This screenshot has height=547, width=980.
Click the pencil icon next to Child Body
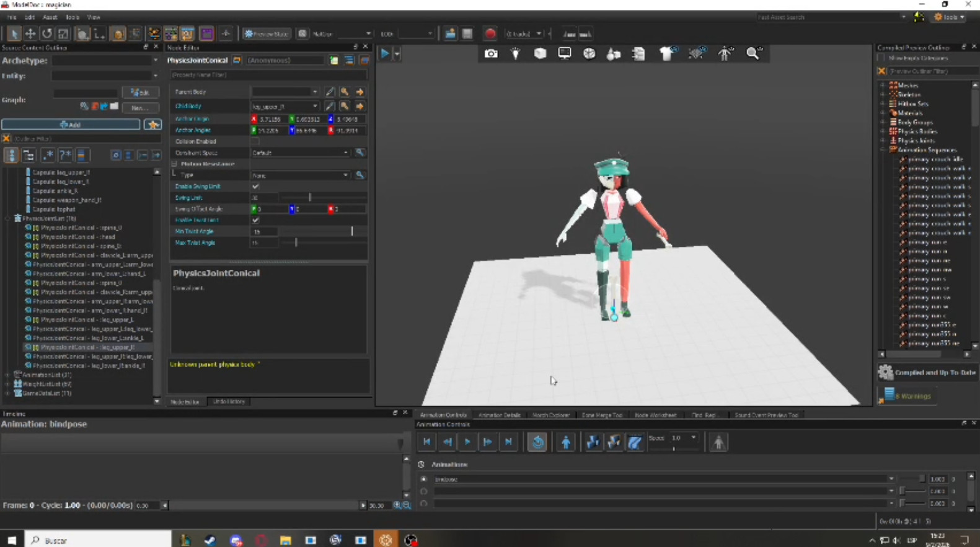[330, 106]
